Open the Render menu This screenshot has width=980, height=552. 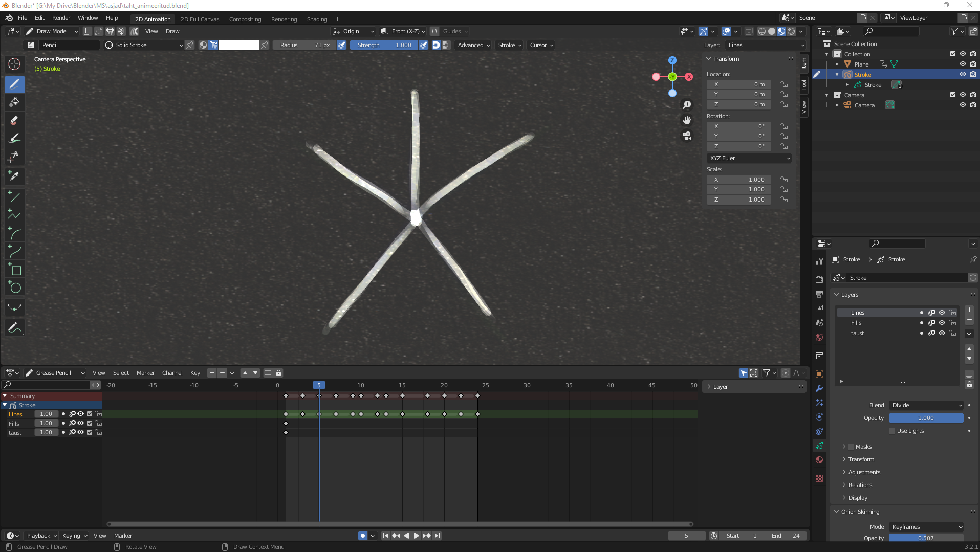[61, 18]
